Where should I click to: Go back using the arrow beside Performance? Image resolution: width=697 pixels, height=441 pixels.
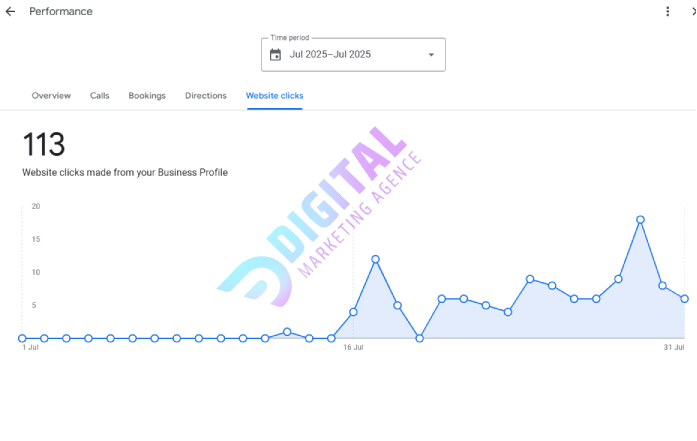[x=10, y=12]
